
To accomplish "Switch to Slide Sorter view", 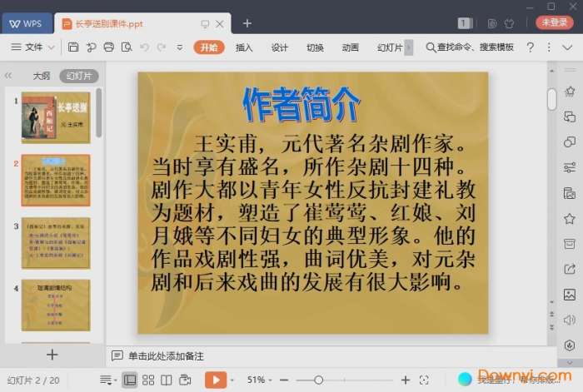I will click(148, 380).
